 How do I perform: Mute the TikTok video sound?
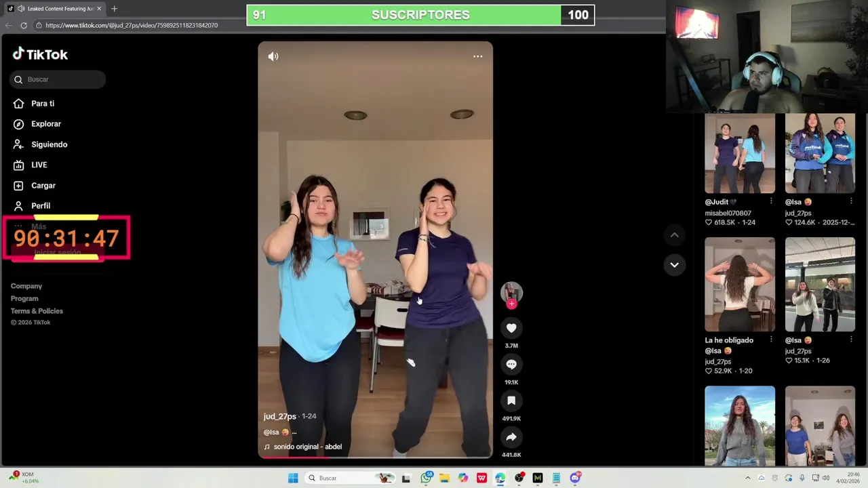pos(273,56)
